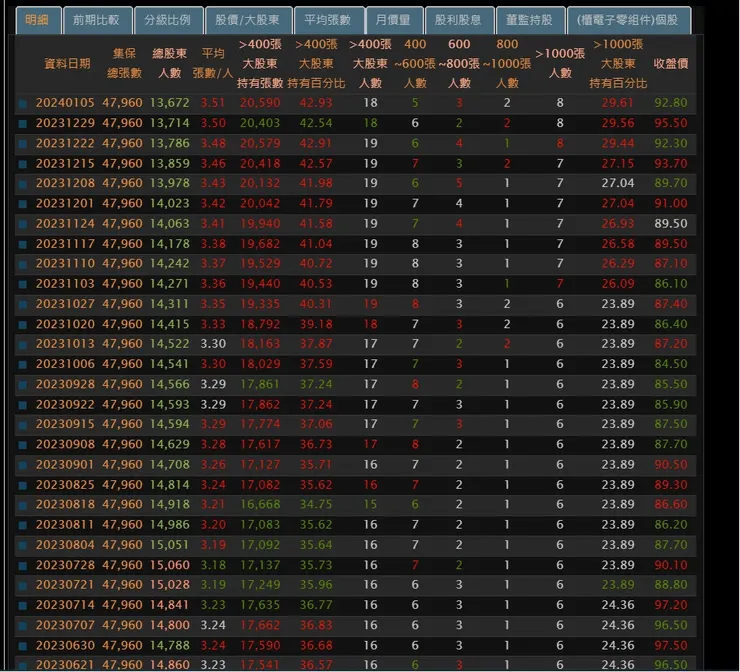The height and width of the screenshot is (672, 740).
Task: Click the blue square icon for row 20231208
Action: click(x=22, y=184)
